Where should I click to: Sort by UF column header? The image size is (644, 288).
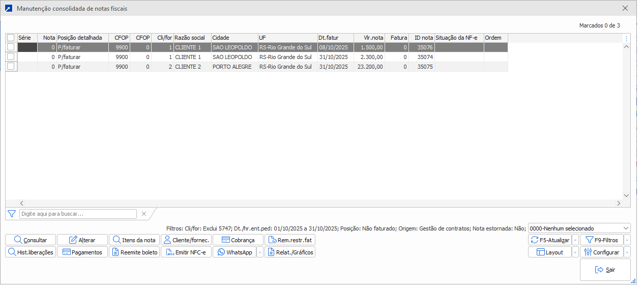[x=287, y=38]
